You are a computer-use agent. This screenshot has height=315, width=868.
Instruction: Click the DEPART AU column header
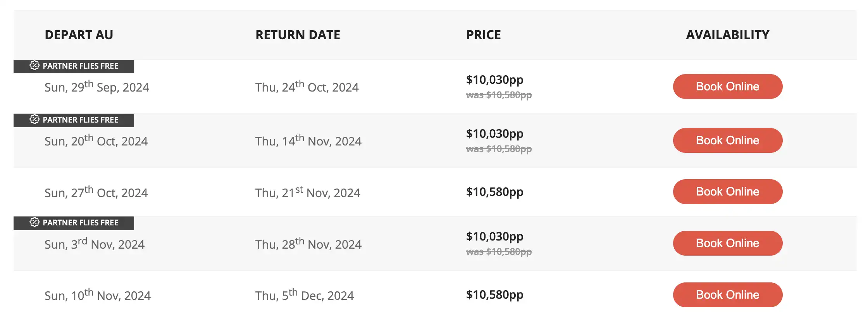(x=79, y=35)
